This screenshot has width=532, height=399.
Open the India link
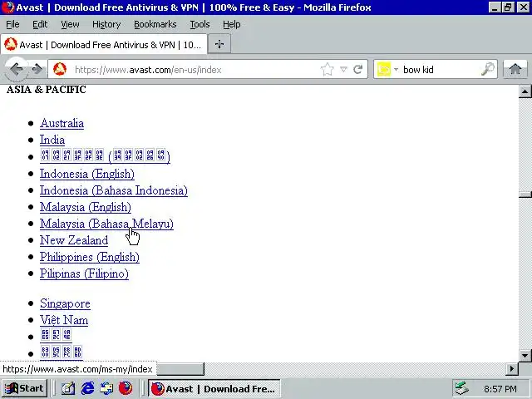tap(52, 140)
